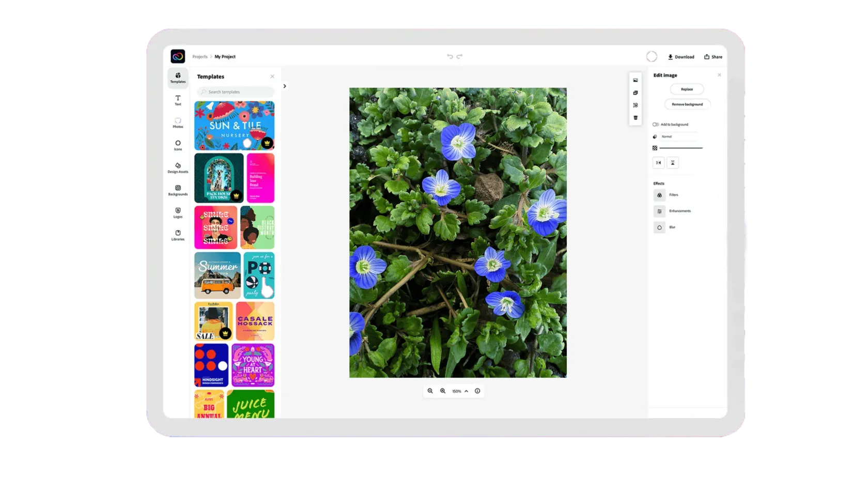
Task: Click the Remove background button
Action: pyautogui.click(x=687, y=104)
